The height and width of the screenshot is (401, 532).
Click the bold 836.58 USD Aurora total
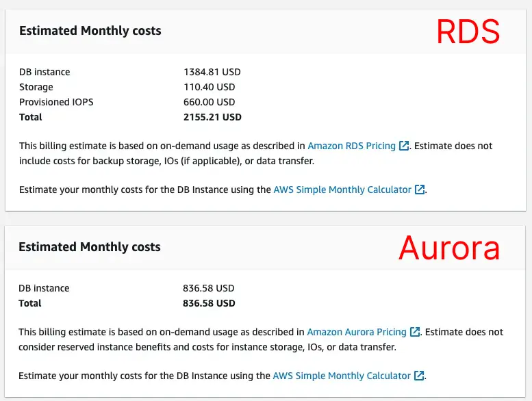[x=210, y=303]
